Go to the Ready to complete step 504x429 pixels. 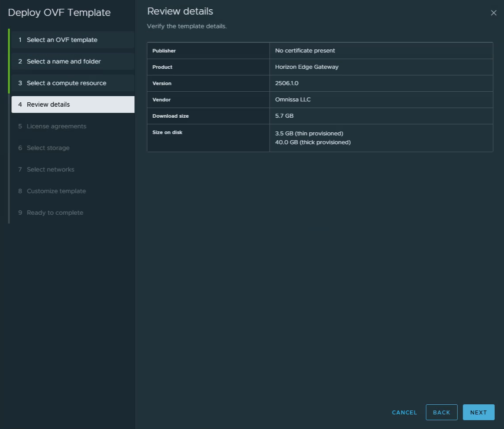(55, 213)
